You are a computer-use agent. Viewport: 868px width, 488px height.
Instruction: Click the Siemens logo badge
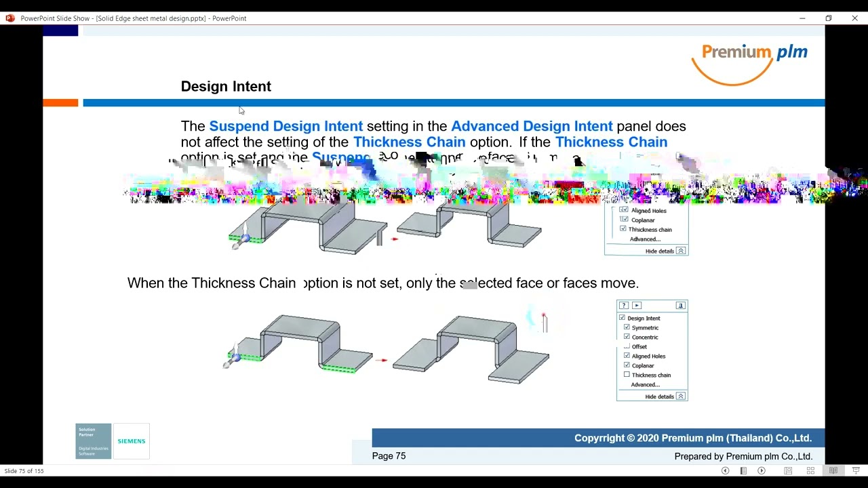[x=132, y=441]
